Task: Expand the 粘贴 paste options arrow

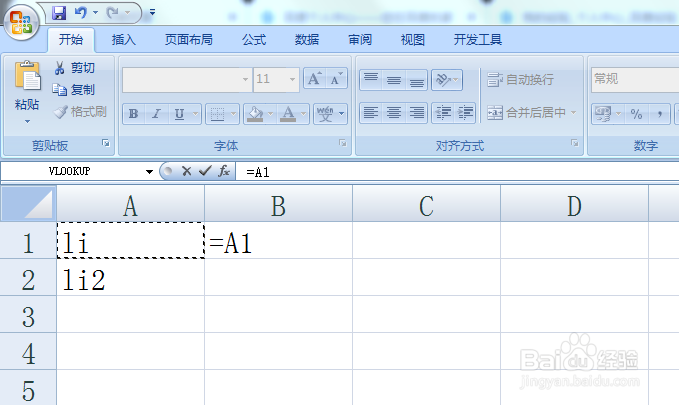Action: [x=27, y=121]
